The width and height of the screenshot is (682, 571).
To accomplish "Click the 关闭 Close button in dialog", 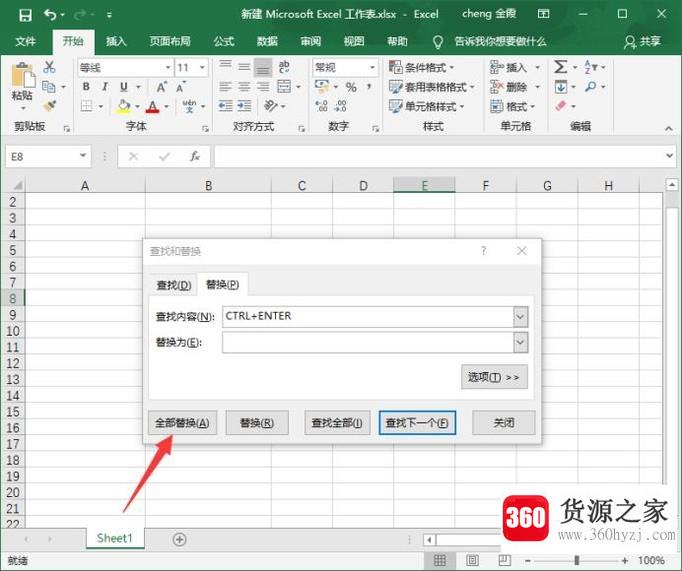I will coord(504,423).
